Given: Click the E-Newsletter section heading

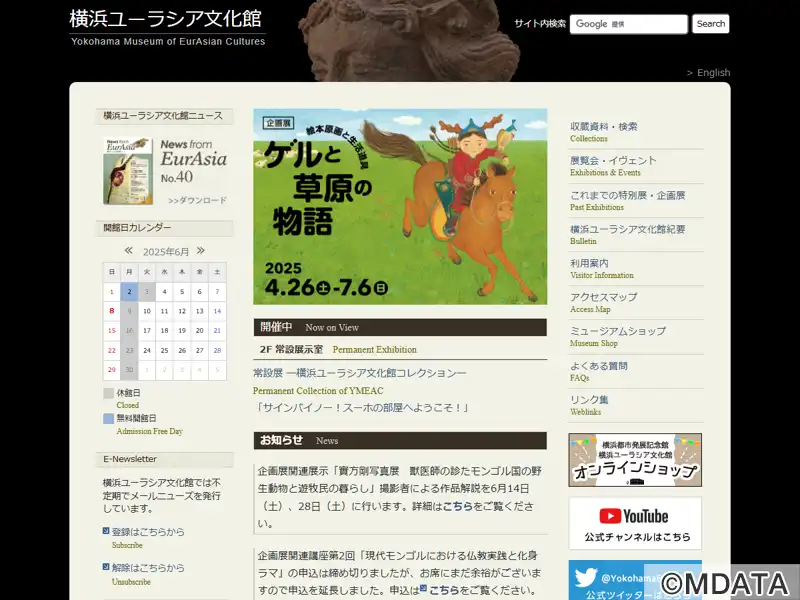Looking at the screenshot, I should tap(164, 459).
